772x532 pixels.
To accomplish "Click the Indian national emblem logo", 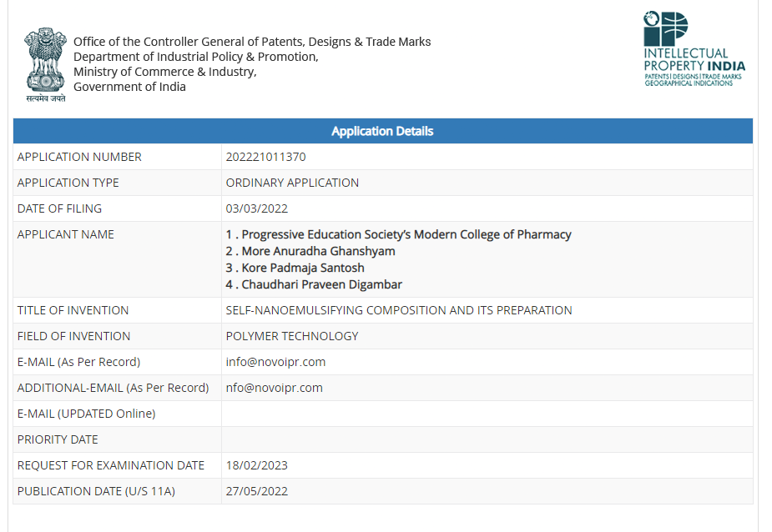I will [x=45, y=64].
